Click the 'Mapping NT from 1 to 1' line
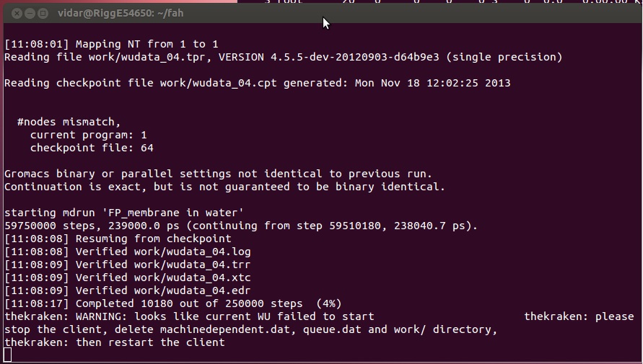This screenshot has height=364, width=643. click(x=112, y=44)
